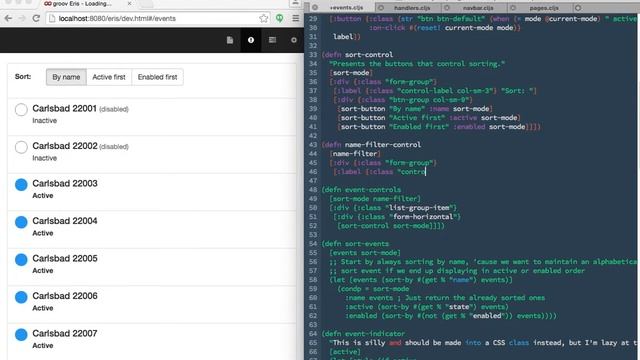The width and height of the screenshot is (640, 360).
Task: Place cursor on '(defn event-indicator' line
Action: click(x=363, y=334)
